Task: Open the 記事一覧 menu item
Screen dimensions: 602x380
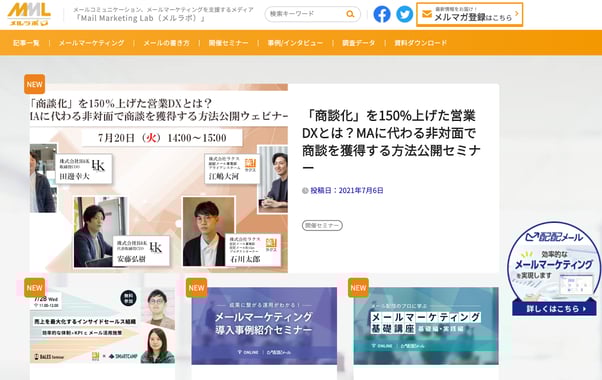Action: tap(26, 43)
